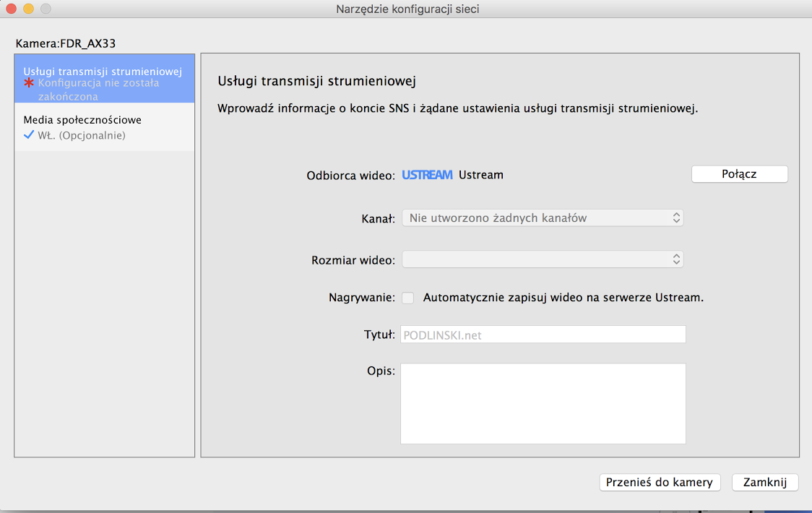The height and width of the screenshot is (513, 812).
Task: Click the 'Przenieś do kamery' button
Action: pyautogui.click(x=659, y=483)
